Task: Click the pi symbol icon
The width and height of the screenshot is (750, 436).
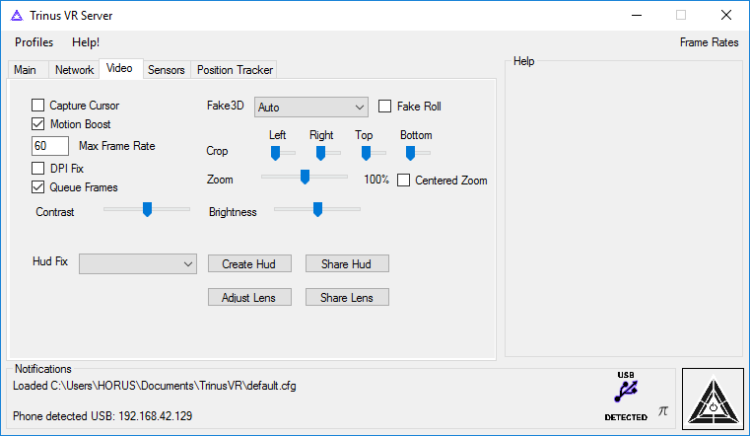Action: pos(662,411)
